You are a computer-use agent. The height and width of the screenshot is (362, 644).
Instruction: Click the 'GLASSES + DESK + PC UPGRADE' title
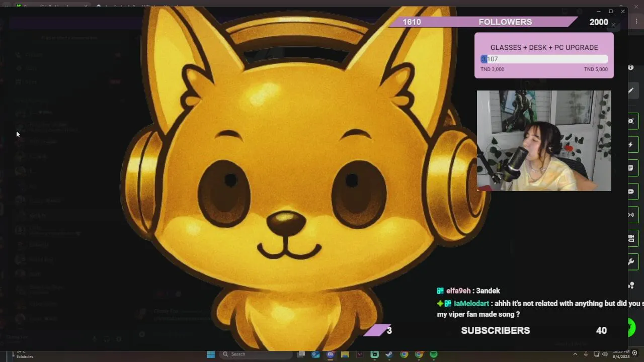pyautogui.click(x=544, y=47)
